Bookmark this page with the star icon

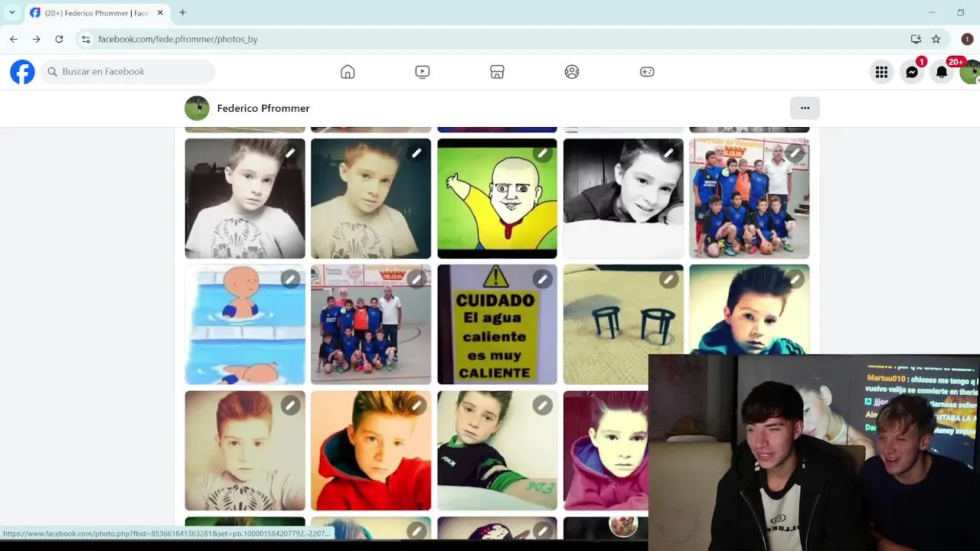[936, 39]
